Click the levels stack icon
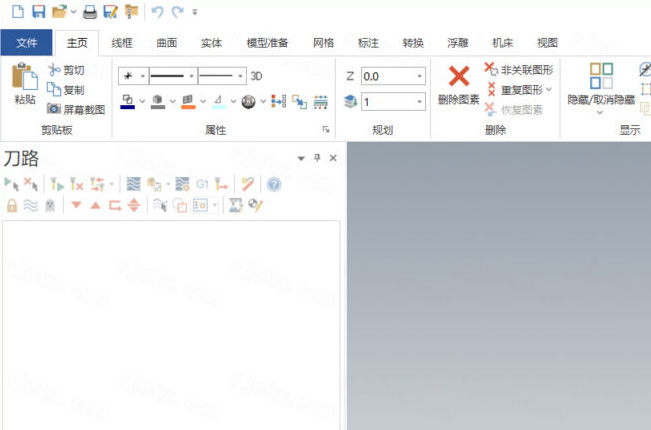The image size is (651, 430). [x=351, y=102]
